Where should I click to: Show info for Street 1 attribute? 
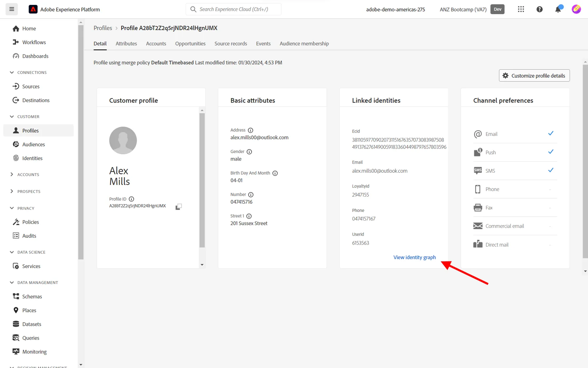pos(249,216)
